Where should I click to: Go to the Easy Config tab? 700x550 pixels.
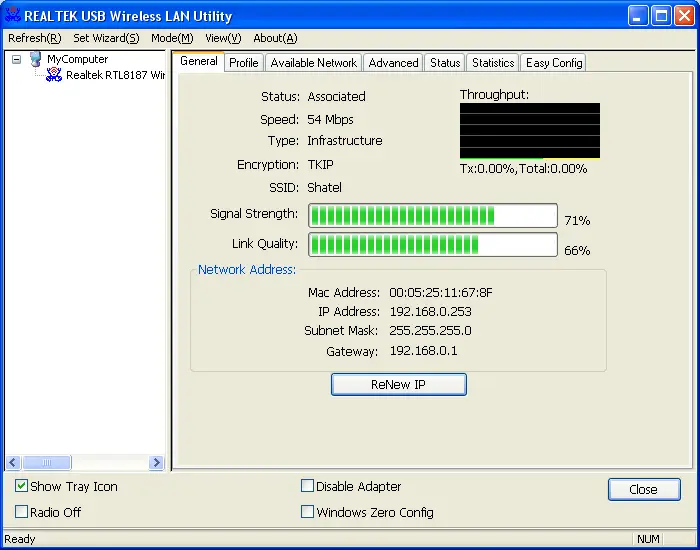(x=554, y=63)
